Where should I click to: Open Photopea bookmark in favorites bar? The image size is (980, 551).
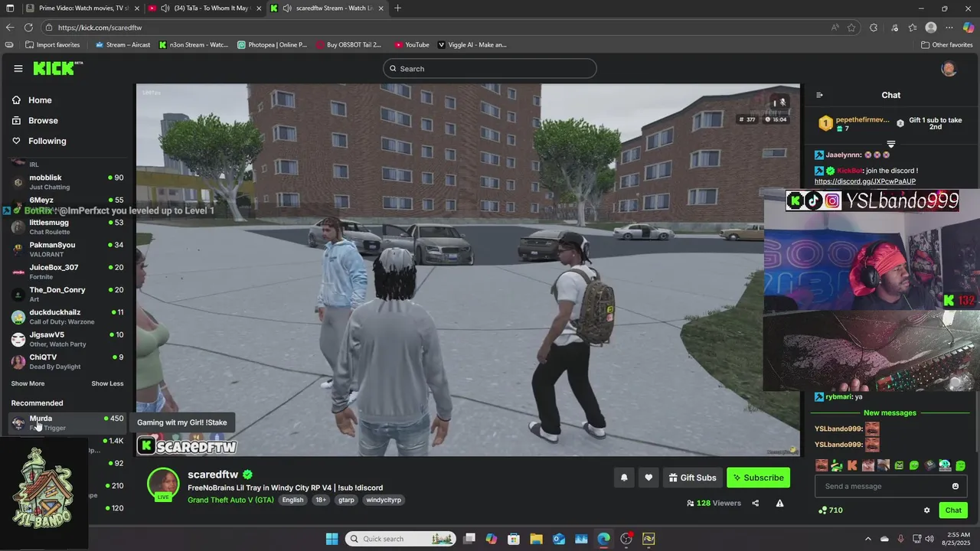(x=272, y=44)
